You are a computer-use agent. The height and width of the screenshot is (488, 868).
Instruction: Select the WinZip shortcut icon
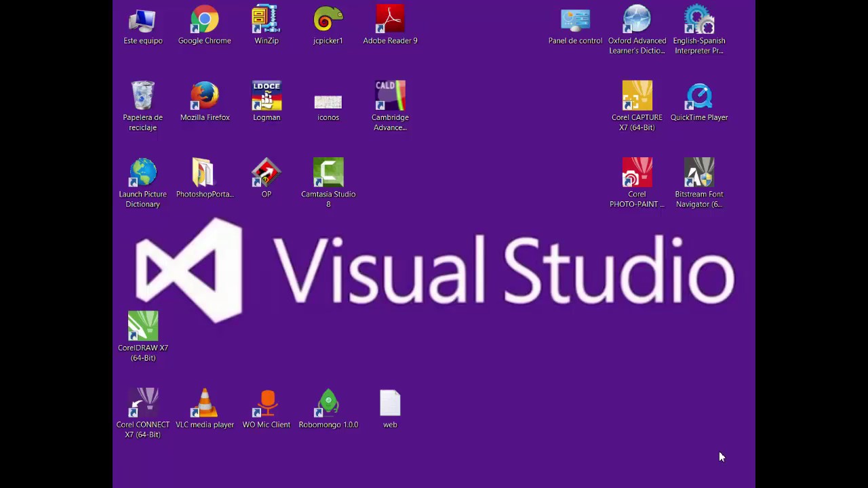267,20
